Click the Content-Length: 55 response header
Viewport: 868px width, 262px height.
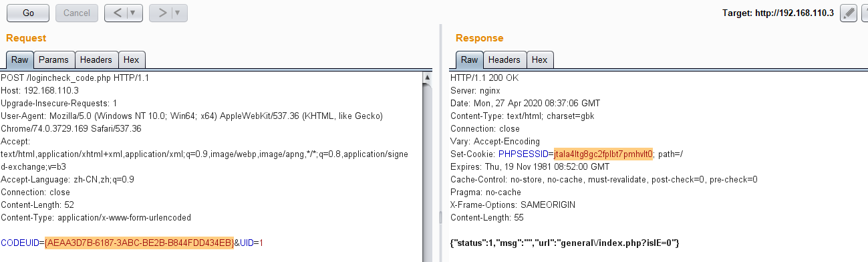(487, 218)
